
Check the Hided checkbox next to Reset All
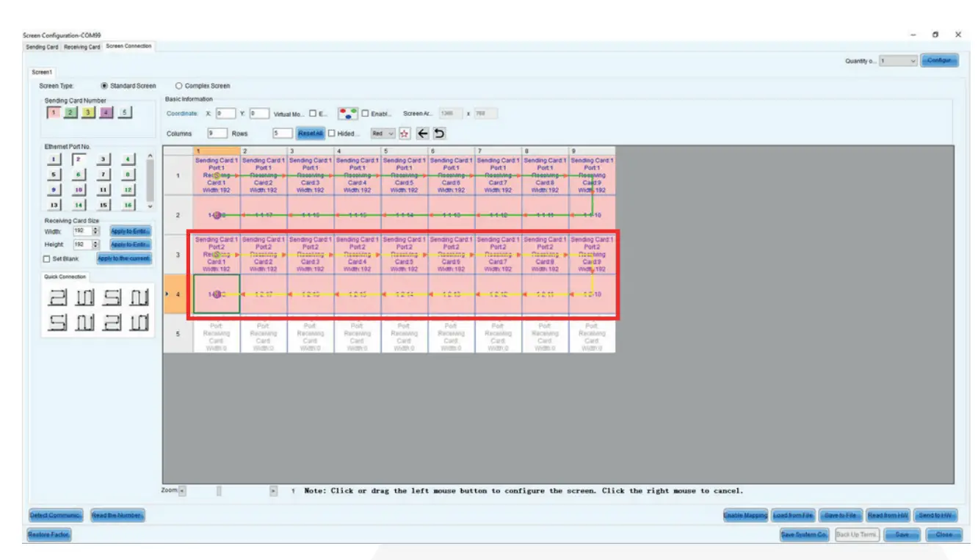click(332, 134)
